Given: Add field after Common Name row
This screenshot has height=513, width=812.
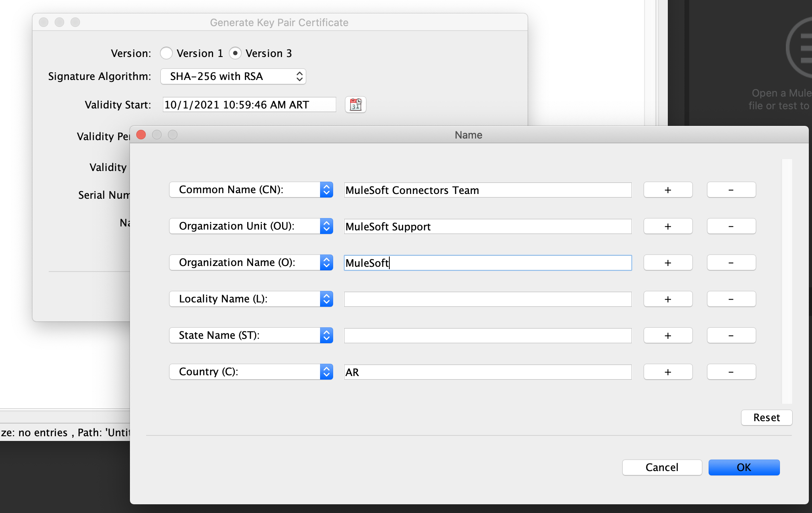Looking at the screenshot, I should click(668, 190).
